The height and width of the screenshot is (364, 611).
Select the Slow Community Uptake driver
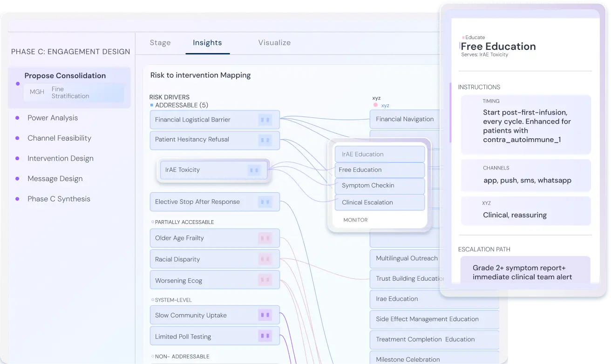coord(215,315)
